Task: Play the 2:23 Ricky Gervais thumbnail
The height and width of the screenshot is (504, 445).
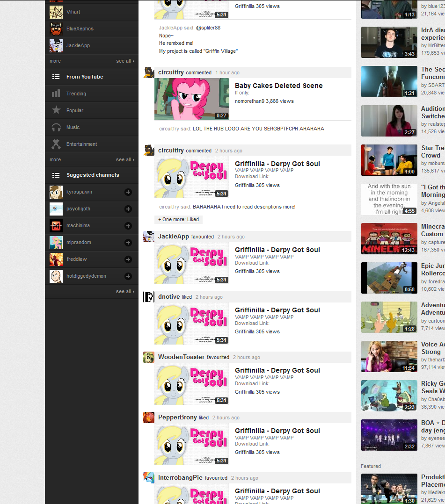Action: (389, 396)
